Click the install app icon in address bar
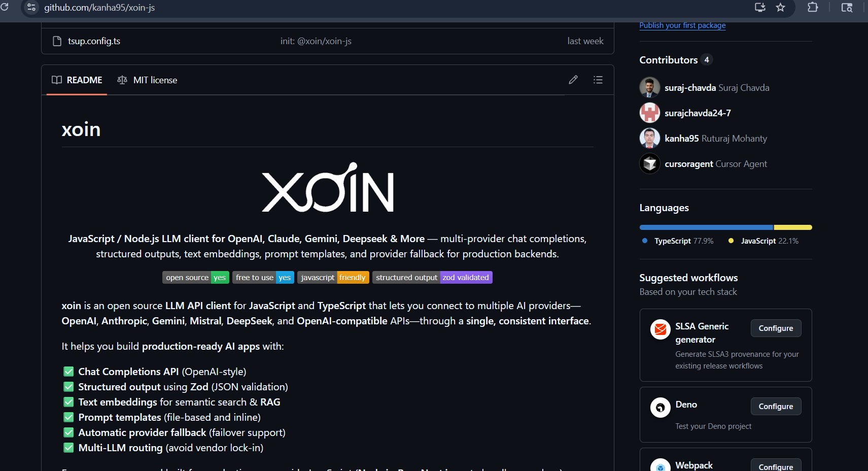Viewport: 868px width, 471px height. click(x=760, y=7)
